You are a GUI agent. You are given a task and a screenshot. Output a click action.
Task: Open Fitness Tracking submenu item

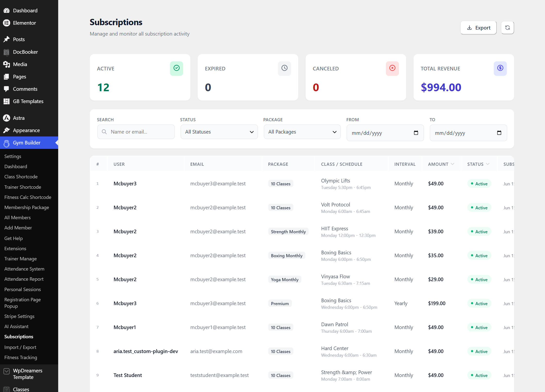(x=21, y=357)
